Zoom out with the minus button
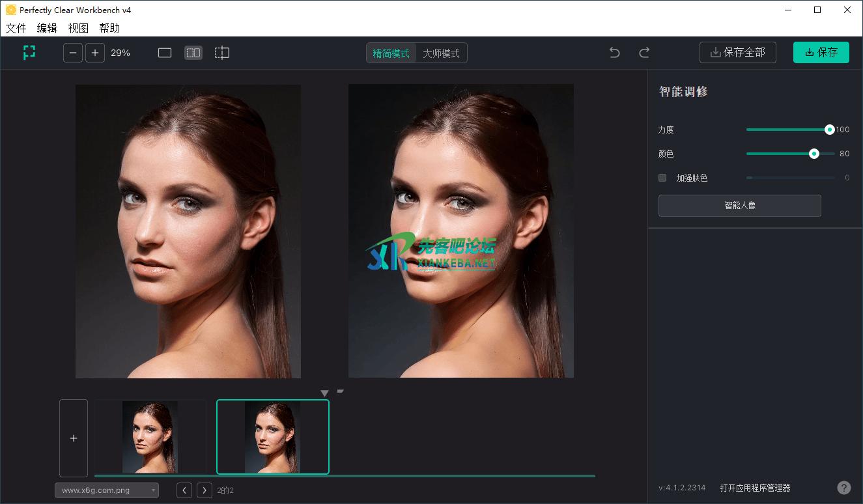863x504 pixels. tap(73, 53)
